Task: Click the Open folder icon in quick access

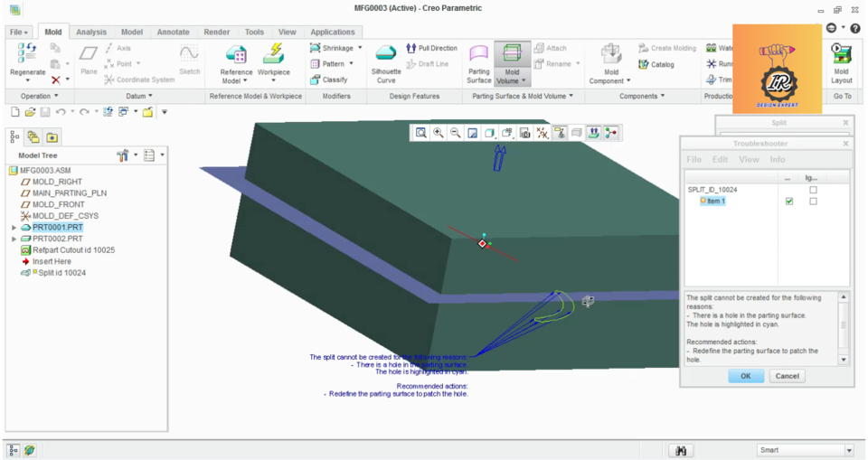Action: 30,112
